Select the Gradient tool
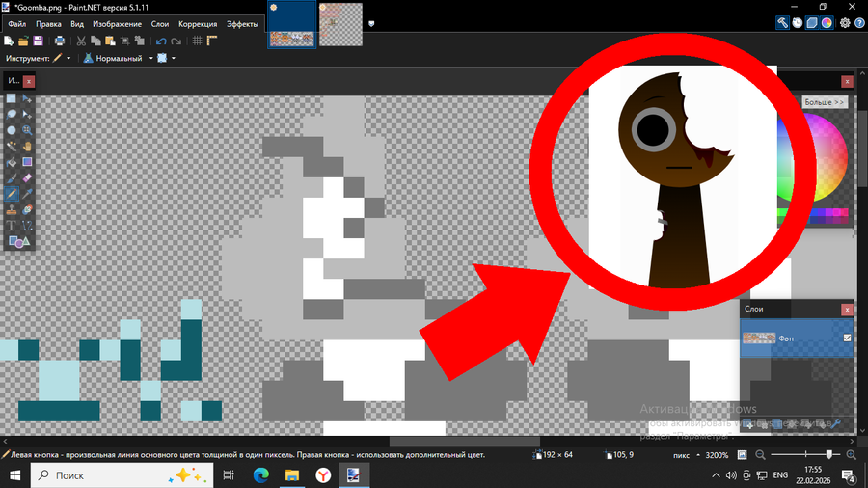The image size is (868, 488). [27, 162]
